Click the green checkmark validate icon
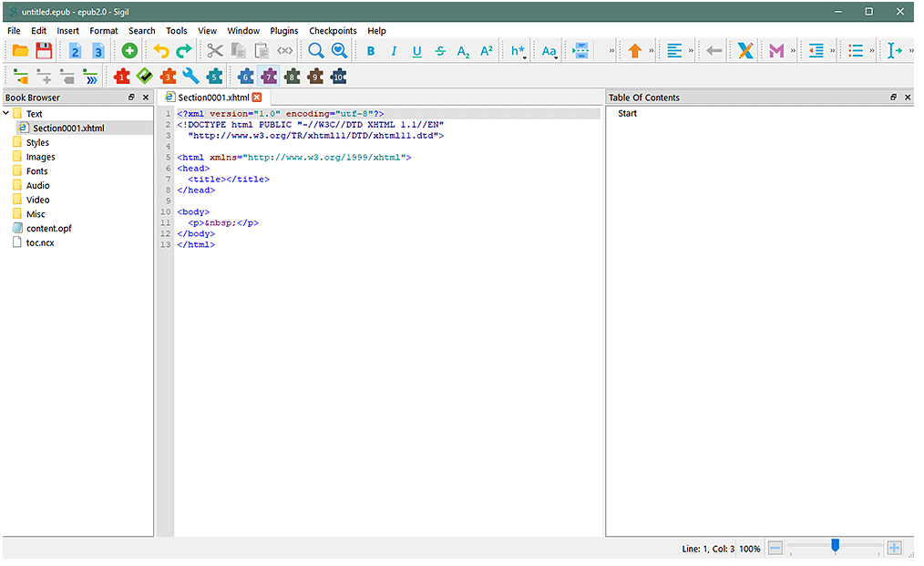The width and height of the screenshot is (924, 566). coord(145,76)
